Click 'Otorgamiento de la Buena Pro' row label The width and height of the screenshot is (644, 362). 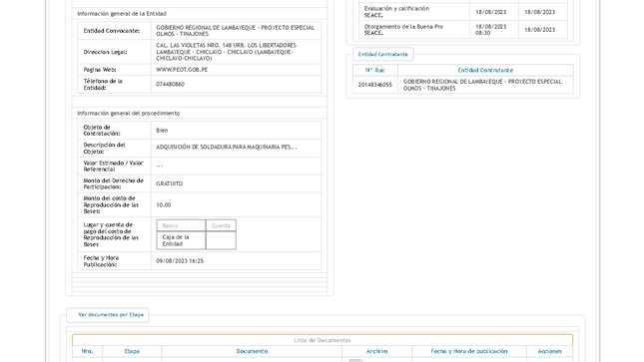point(403,30)
